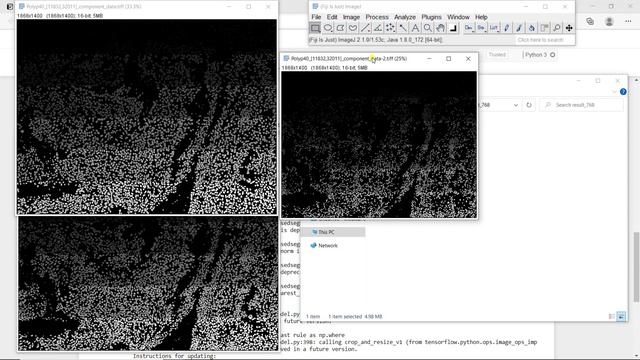Open the browser '...' settings menu
This screenshot has width=640, height=360.
click(x=628, y=21)
